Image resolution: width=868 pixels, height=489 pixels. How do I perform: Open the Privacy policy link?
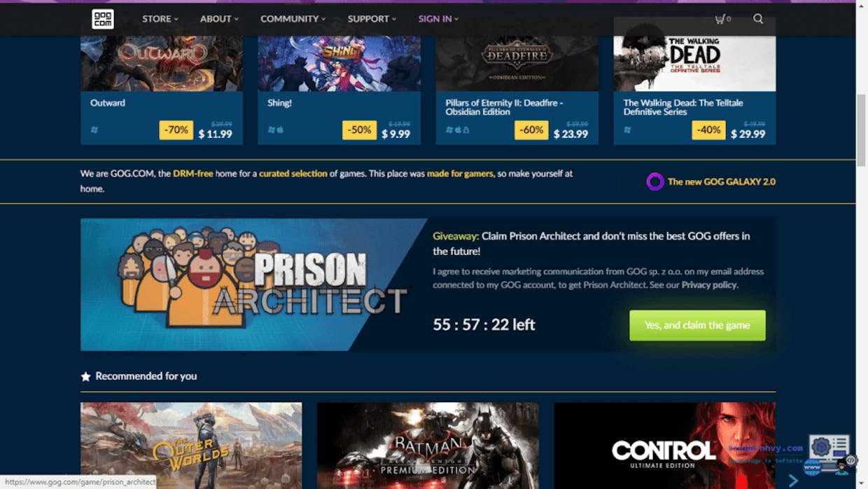coord(710,285)
